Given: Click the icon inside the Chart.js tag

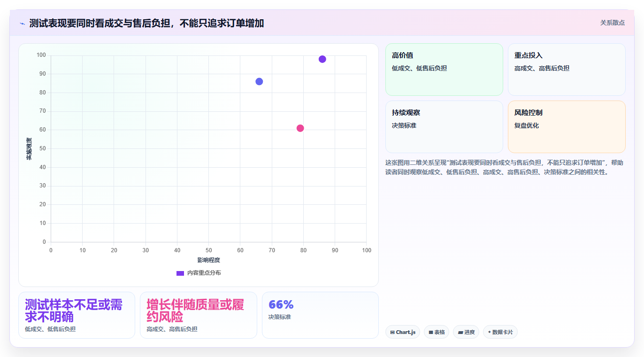Looking at the screenshot, I should pyautogui.click(x=392, y=332).
